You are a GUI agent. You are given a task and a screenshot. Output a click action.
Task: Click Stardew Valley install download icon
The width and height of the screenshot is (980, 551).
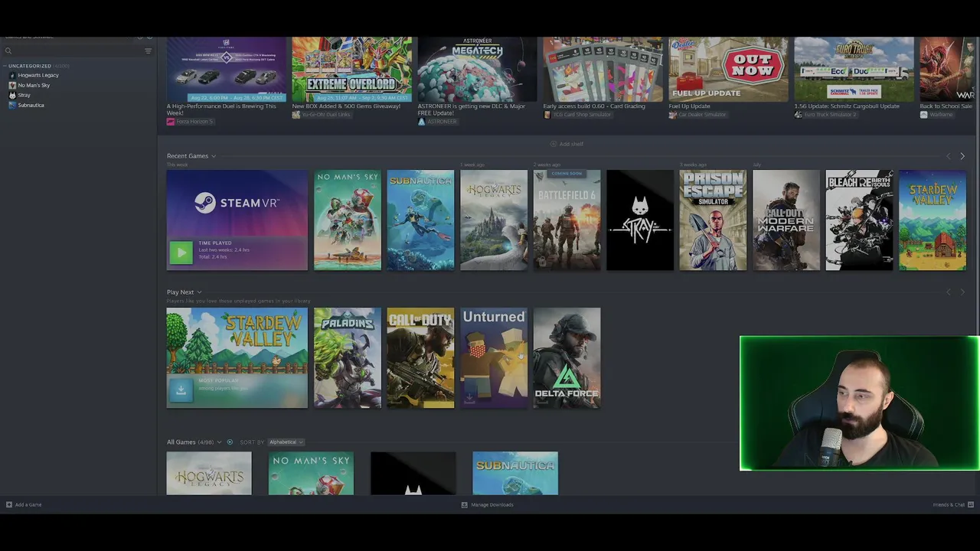pos(181,390)
